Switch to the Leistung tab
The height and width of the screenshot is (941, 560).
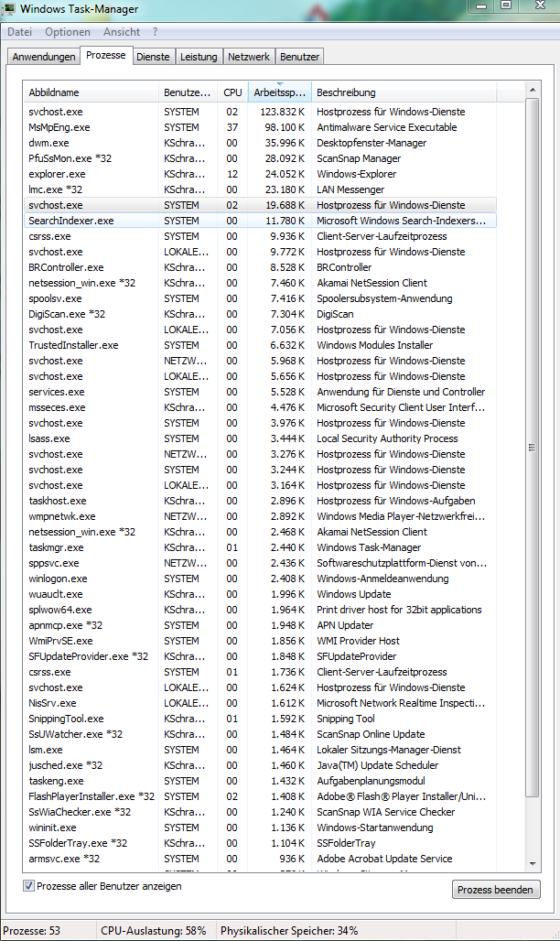coord(199,57)
